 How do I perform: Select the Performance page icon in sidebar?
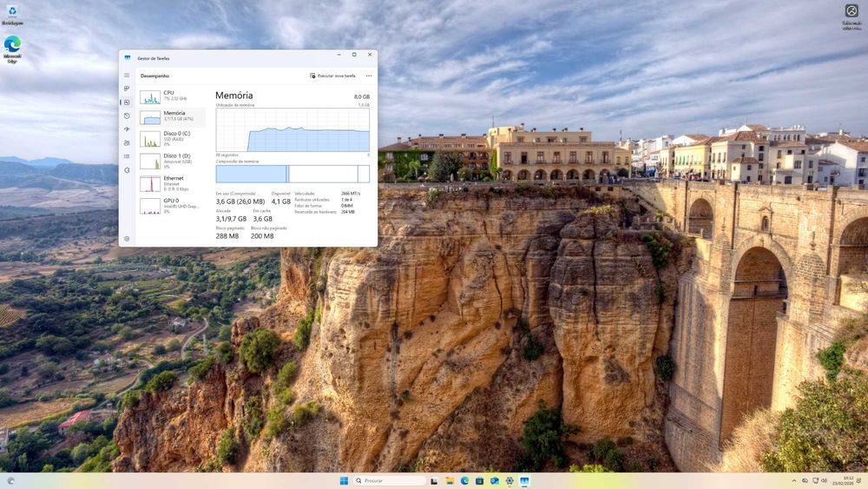(x=127, y=102)
